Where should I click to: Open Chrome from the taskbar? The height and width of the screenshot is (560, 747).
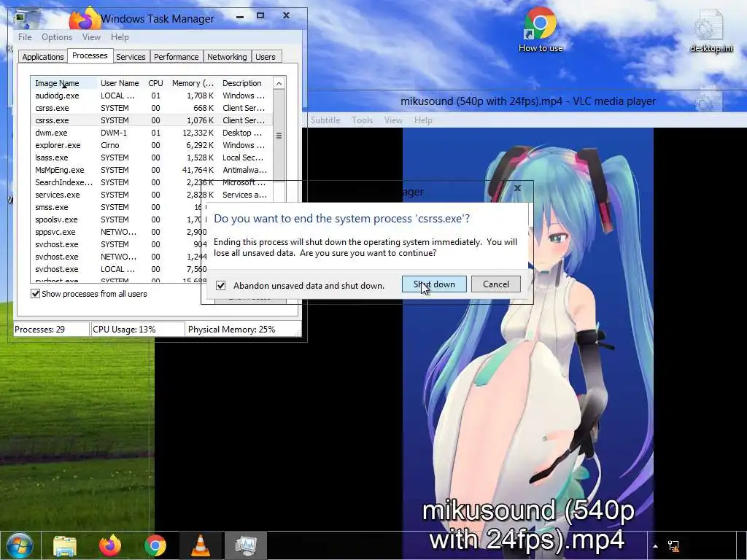pyautogui.click(x=155, y=545)
